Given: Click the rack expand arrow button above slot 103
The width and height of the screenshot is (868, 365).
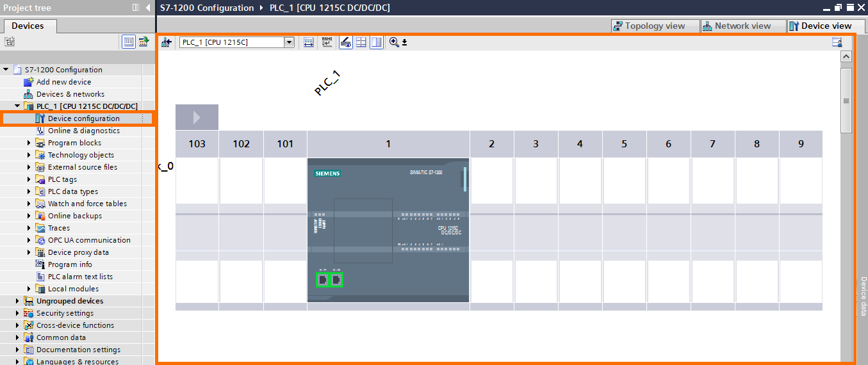Looking at the screenshot, I should [x=197, y=117].
